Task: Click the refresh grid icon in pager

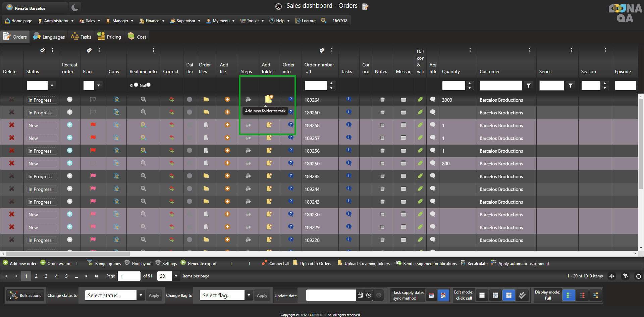Action: (x=638, y=276)
